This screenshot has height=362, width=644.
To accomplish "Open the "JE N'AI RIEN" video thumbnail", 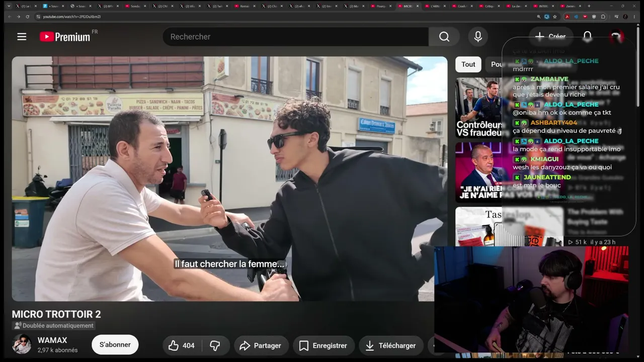I will (x=478, y=172).
